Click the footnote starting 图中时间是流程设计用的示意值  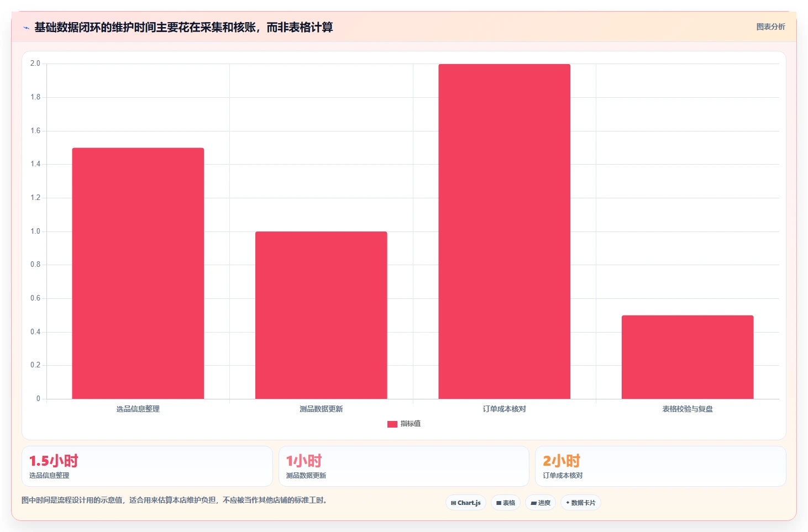click(x=176, y=501)
